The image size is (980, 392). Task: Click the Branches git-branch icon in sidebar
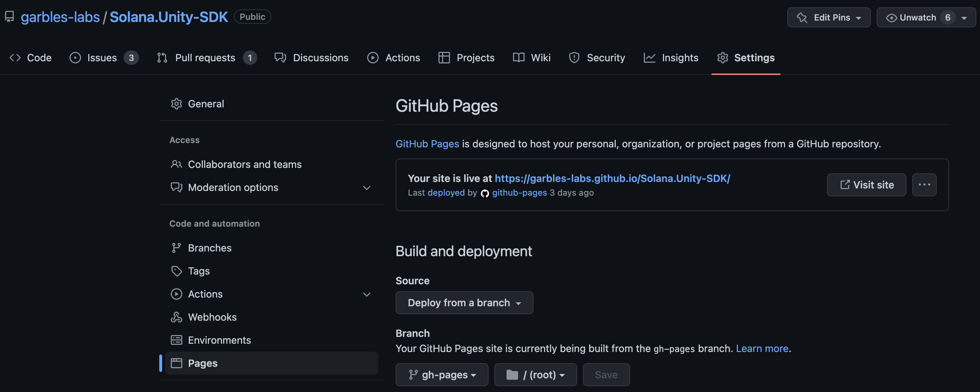tap(176, 248)
